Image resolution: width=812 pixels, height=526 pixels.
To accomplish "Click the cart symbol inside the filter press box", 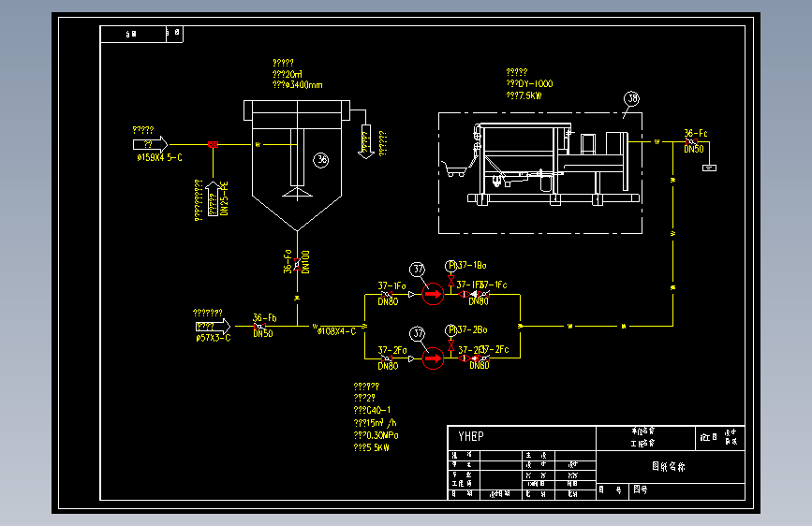I will tap(454, 169).
